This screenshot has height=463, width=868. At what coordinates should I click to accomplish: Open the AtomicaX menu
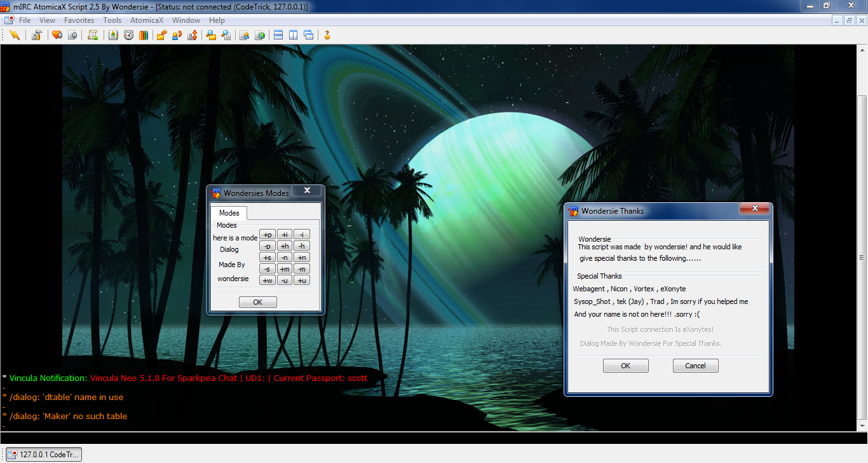click(x=147, y=20)
